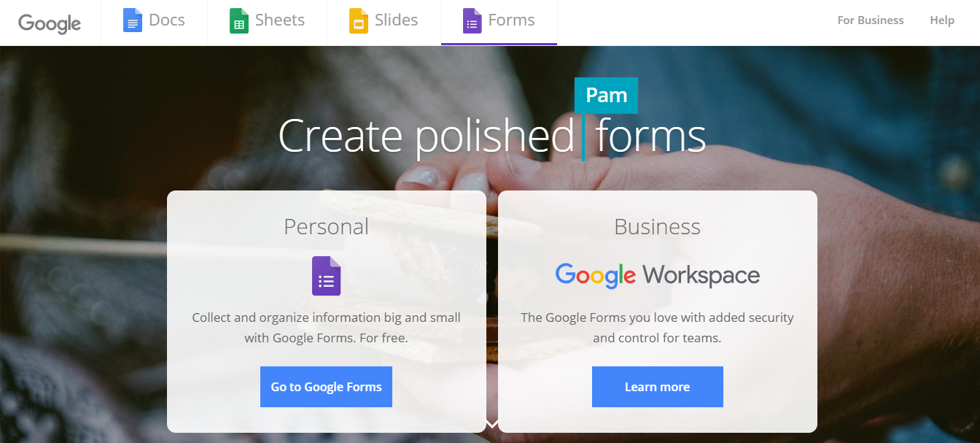
Task: Click the blue Docs document icon
Action: (x=133, y=20)
